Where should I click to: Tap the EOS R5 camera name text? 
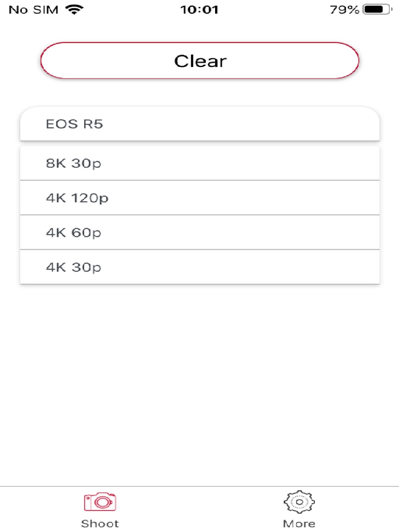click(75, 124)
